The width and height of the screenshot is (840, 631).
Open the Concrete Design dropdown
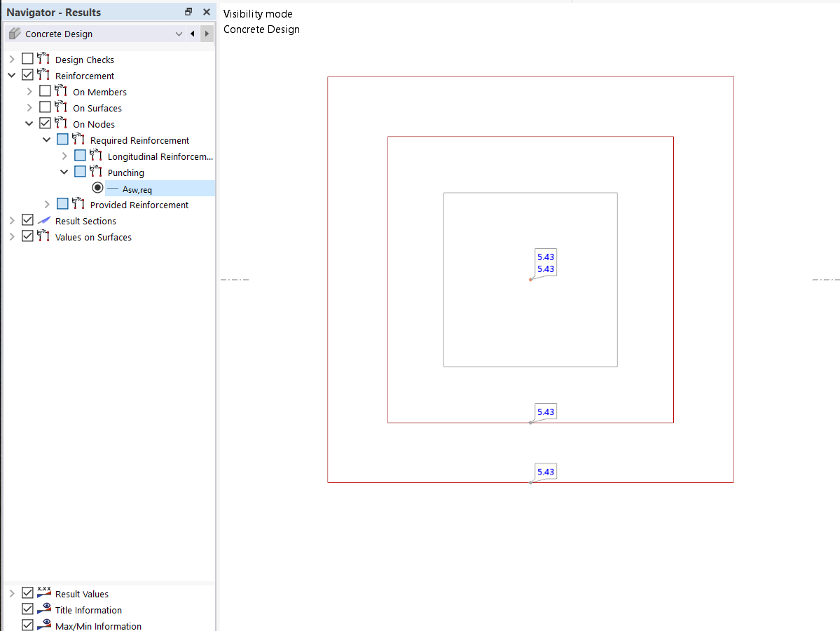179,33
